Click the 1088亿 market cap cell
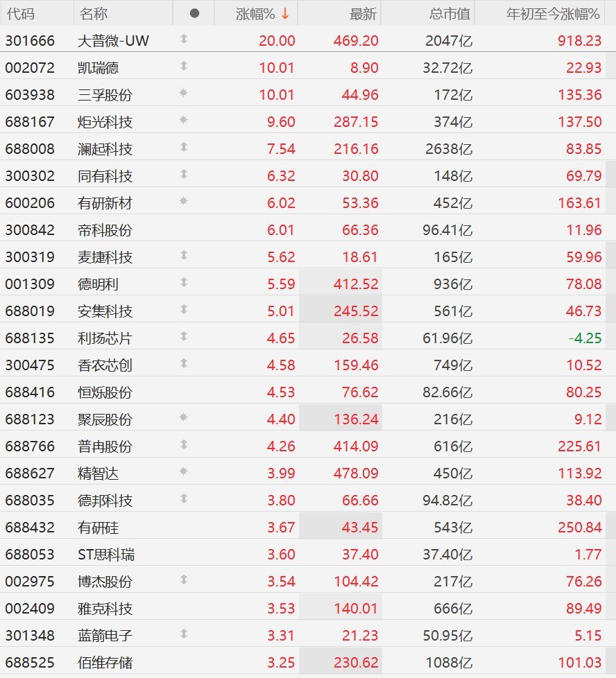 point(449,663)
